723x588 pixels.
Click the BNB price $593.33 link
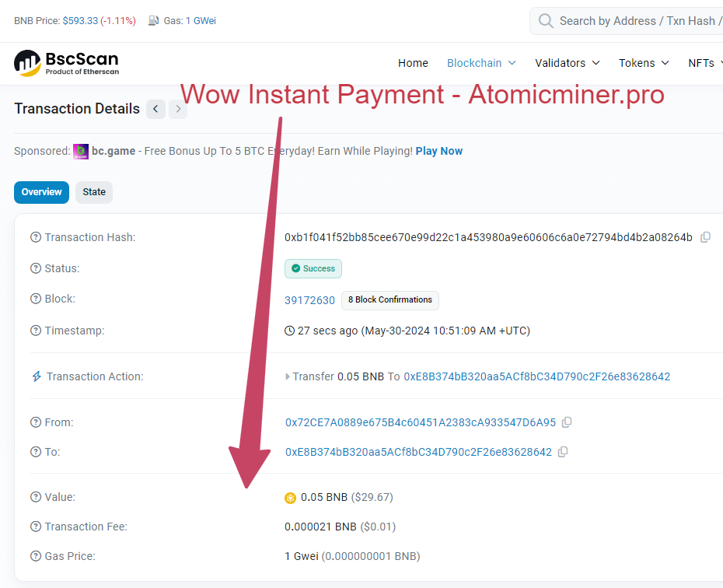click(80, 21)
